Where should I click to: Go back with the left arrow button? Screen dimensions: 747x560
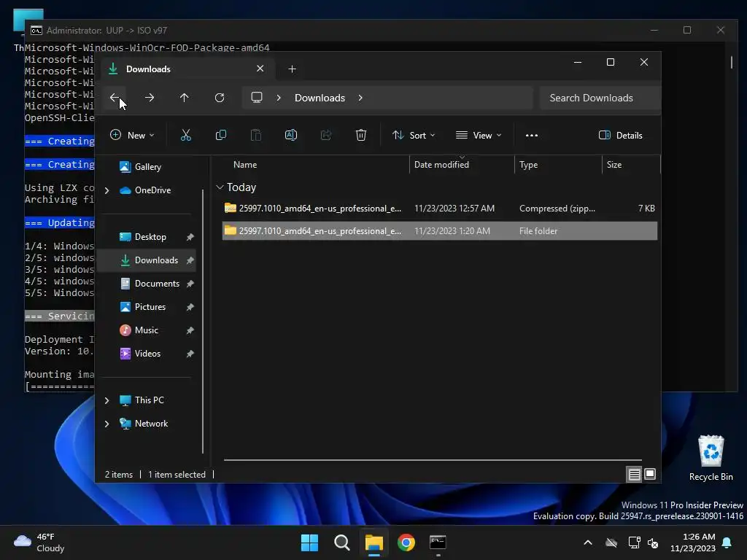click(115, 98)
